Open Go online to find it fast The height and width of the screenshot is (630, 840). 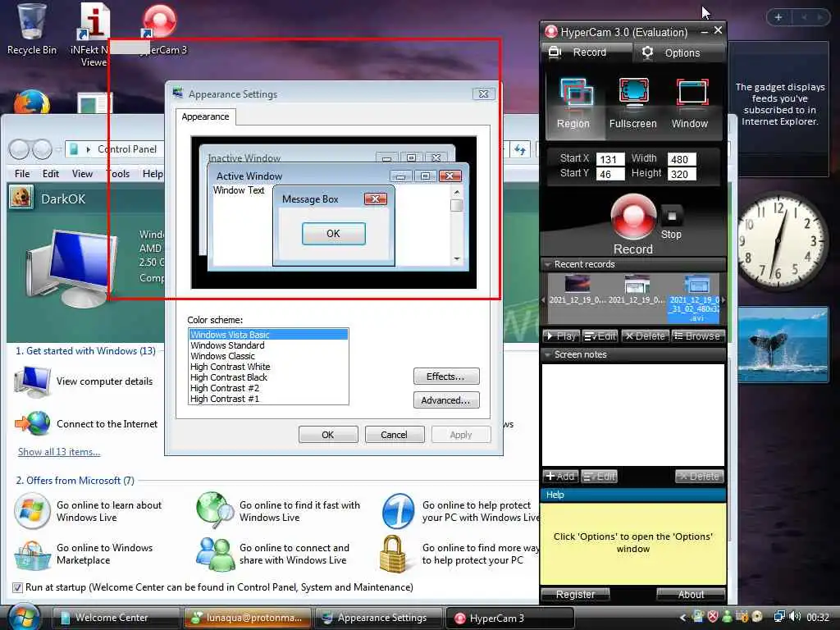(x=279, y=511)
